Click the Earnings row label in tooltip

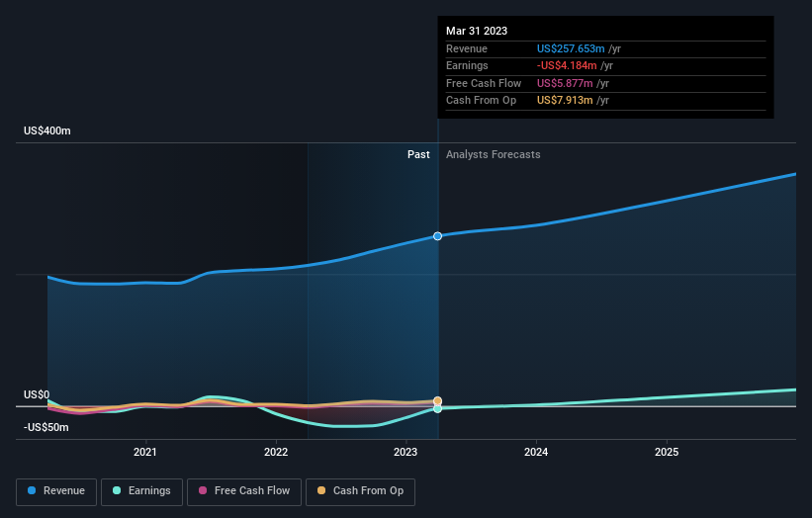coord(467,65)
